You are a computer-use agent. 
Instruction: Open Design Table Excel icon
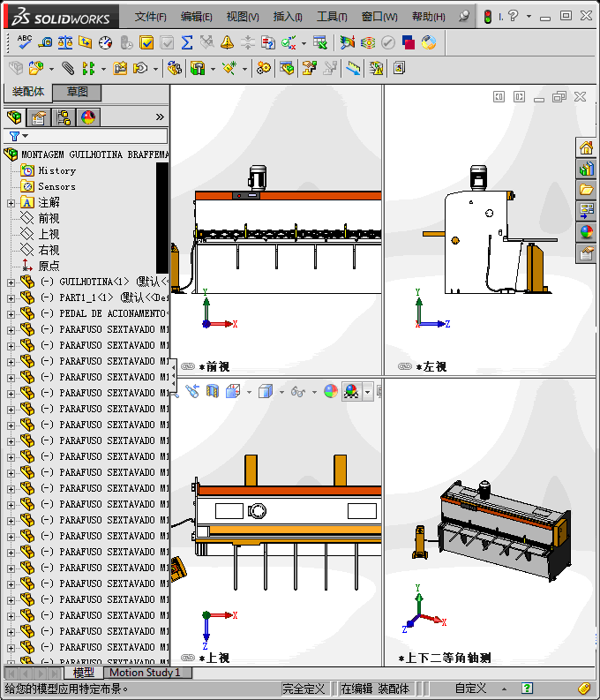click(319, 42)
